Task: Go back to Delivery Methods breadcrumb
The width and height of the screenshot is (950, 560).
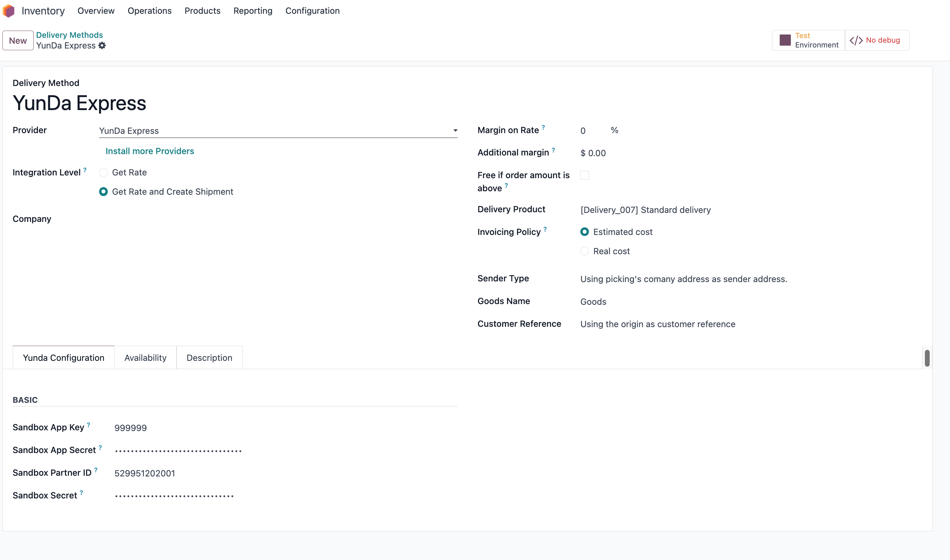Action: pos(70,35)
